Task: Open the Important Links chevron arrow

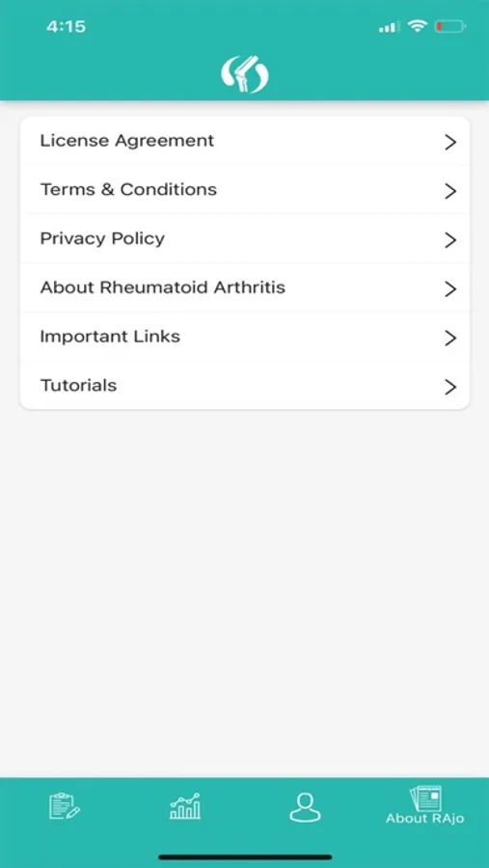Action: pyautogui.click(x=450, y=338)
